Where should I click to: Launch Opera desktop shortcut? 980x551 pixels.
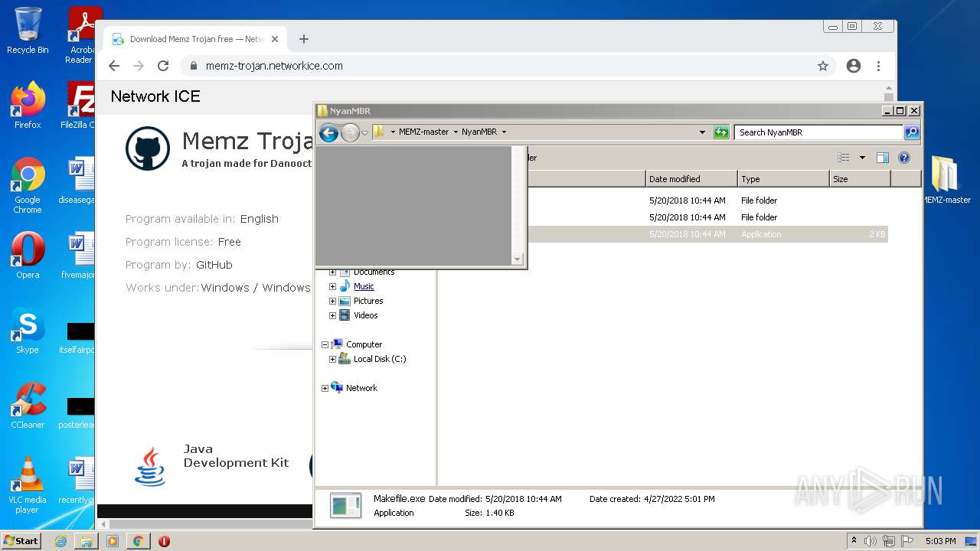(x=28, y=255)
